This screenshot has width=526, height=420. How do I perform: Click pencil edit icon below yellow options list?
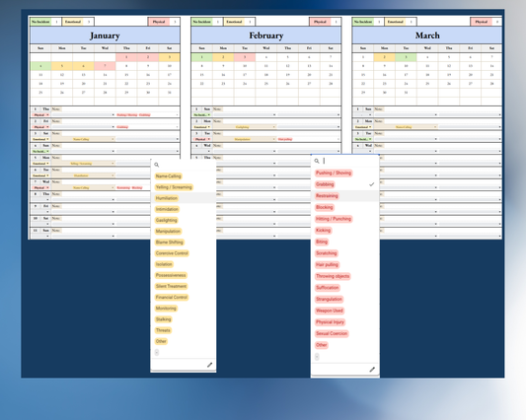[209, 365]
